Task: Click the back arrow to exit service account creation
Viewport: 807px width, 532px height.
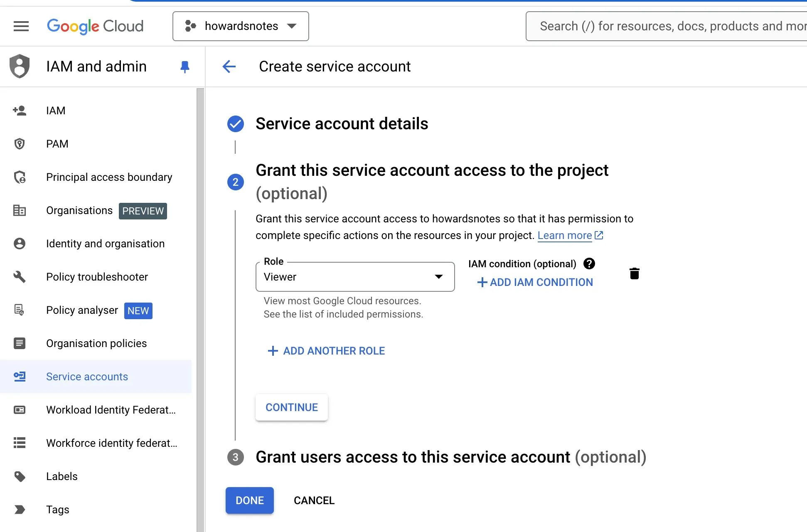Action: click(229, 66)
